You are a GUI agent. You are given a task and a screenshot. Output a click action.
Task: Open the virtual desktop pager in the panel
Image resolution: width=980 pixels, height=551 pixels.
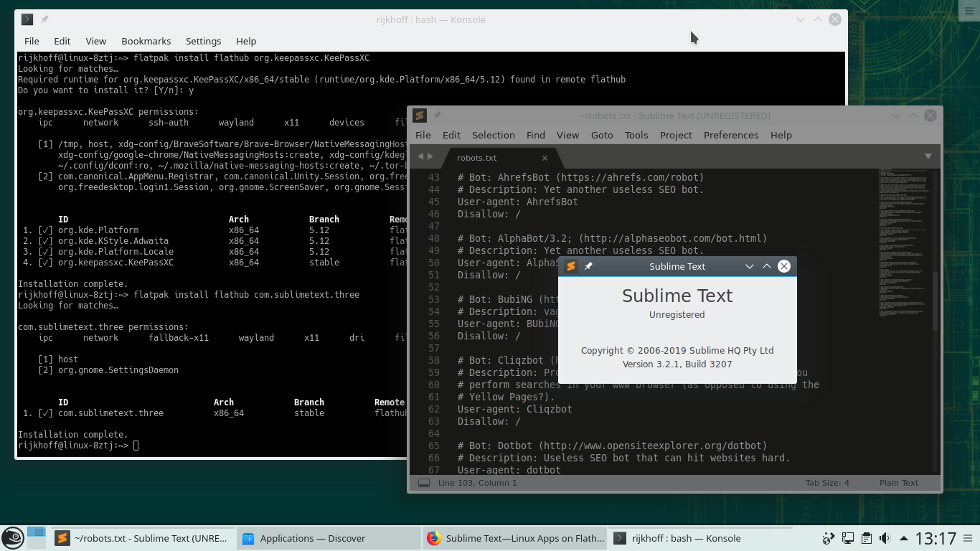click(36, 538)
